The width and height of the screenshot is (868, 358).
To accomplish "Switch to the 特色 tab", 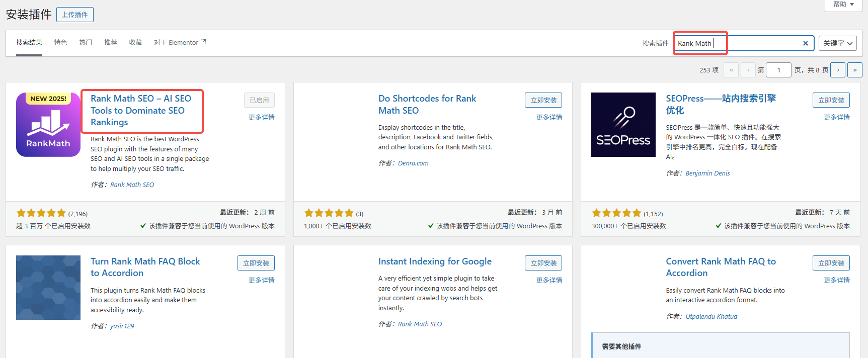I will coord(60,42).
